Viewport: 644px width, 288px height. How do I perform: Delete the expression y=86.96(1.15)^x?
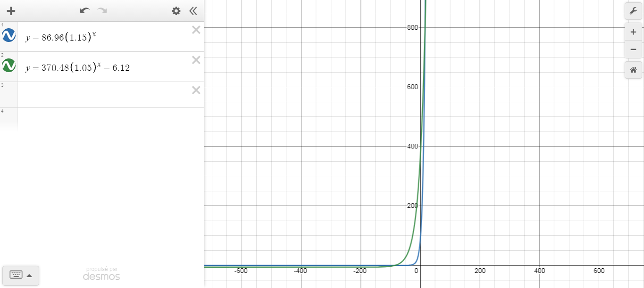click(196, 30)
